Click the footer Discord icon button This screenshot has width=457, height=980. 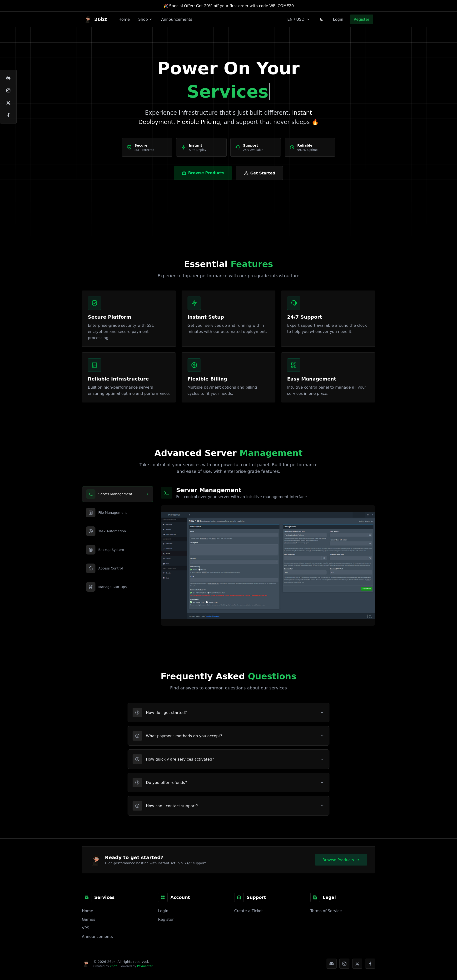(x=331, y=964)
